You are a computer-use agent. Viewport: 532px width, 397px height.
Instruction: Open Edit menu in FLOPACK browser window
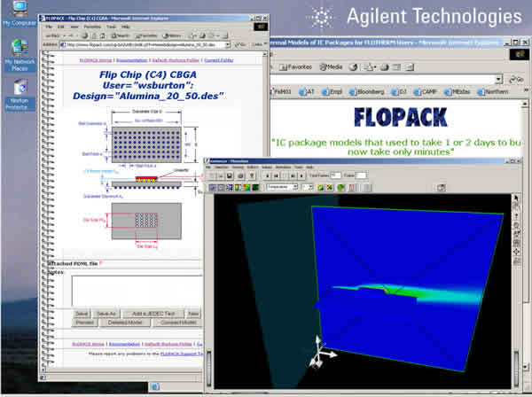pos(60,27)
